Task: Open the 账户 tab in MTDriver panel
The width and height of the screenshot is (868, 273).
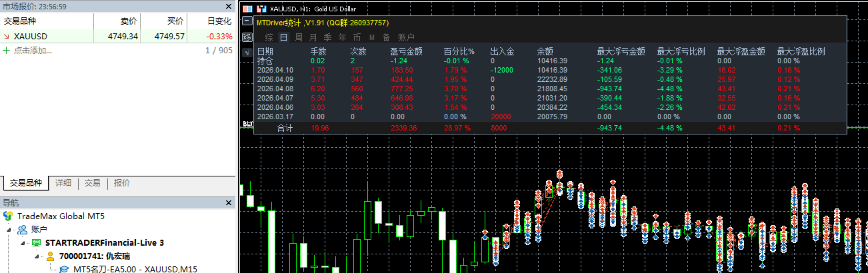Action: (x=406, y=37)
